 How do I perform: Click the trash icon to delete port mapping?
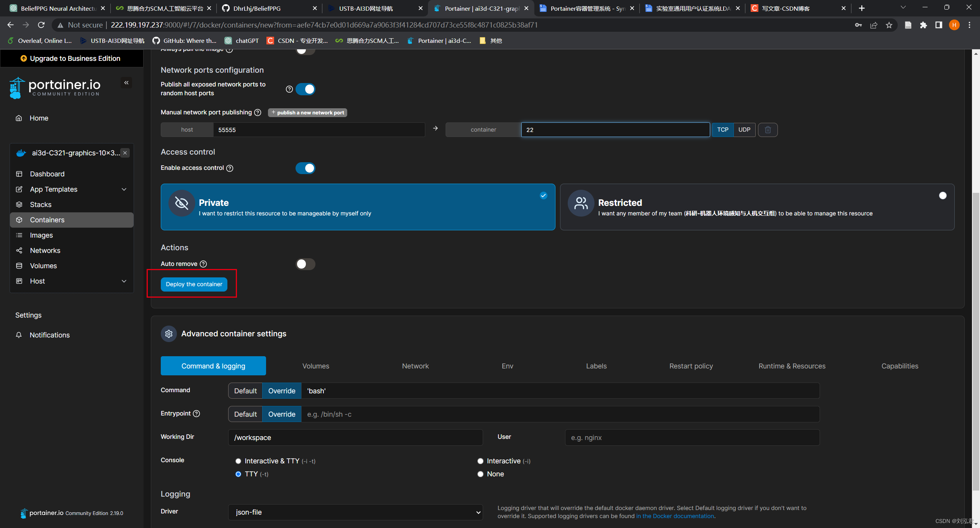point(768,130)
